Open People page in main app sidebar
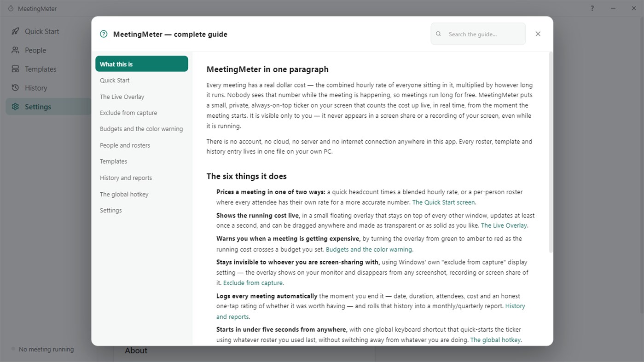Viewport: 644px width, 362px height. click(49, 50)
